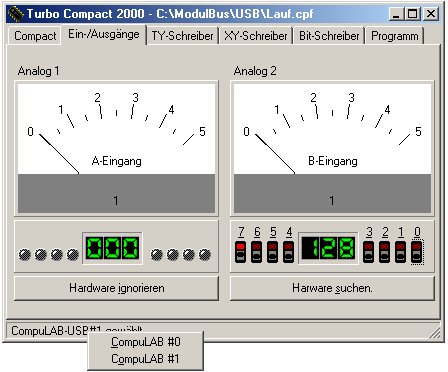Toggle output bit 6 switch

pos(256,252)
